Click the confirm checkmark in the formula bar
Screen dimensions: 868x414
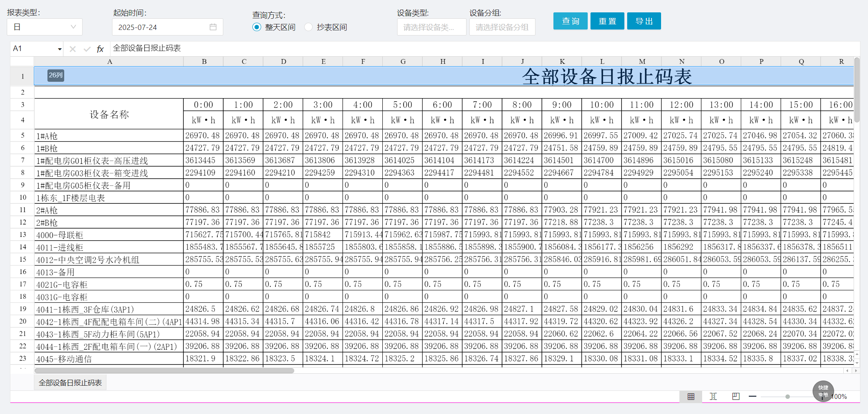87,49
